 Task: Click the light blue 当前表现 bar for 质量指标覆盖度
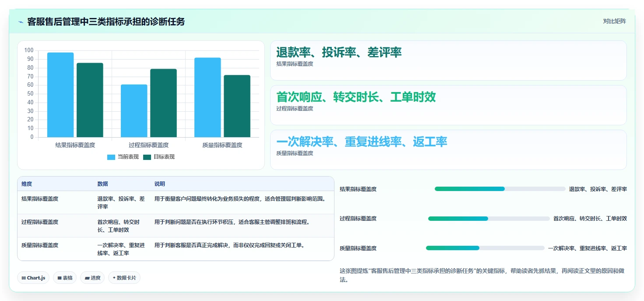(208, 97)
